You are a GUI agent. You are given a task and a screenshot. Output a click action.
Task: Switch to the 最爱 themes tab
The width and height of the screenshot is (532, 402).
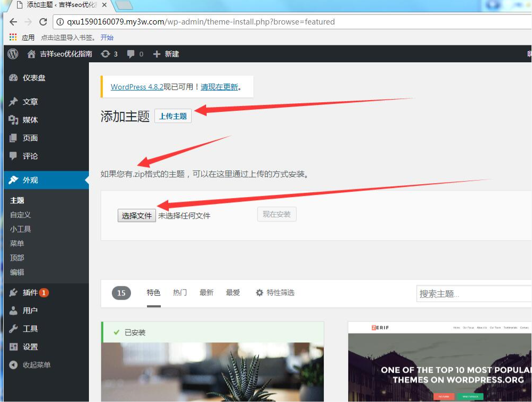[233, 292]
